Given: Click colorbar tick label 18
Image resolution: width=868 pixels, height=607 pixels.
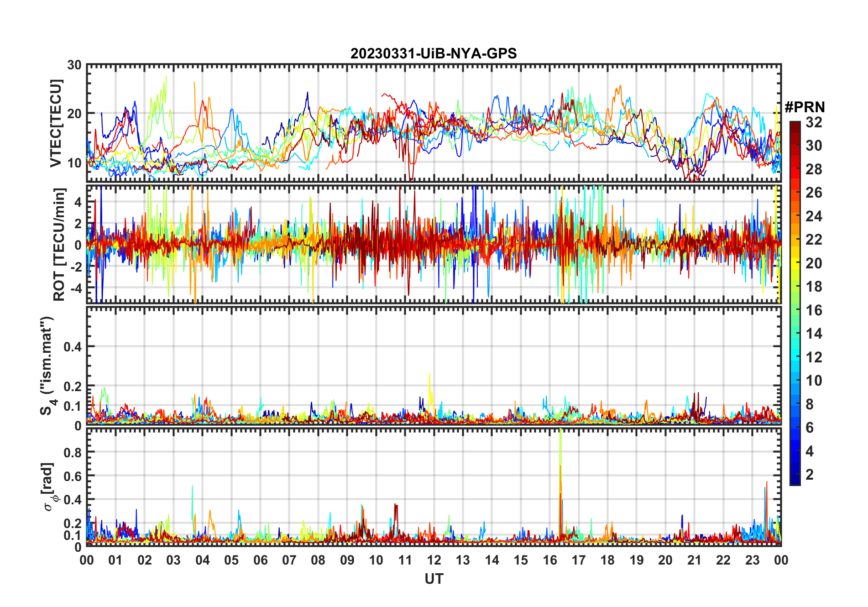Looking at the screenshot, I should pyautogui.click(x=814, y=287).
